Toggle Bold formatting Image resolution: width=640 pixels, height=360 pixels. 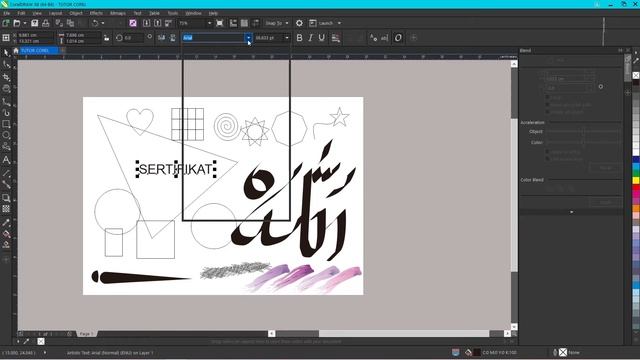pos(299,38)
